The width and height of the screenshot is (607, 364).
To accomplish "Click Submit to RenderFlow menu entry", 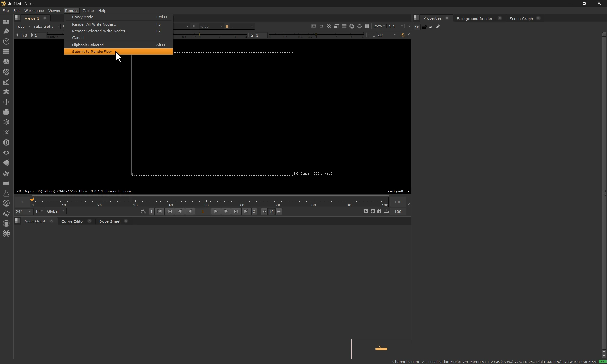I will click(118, 52).
